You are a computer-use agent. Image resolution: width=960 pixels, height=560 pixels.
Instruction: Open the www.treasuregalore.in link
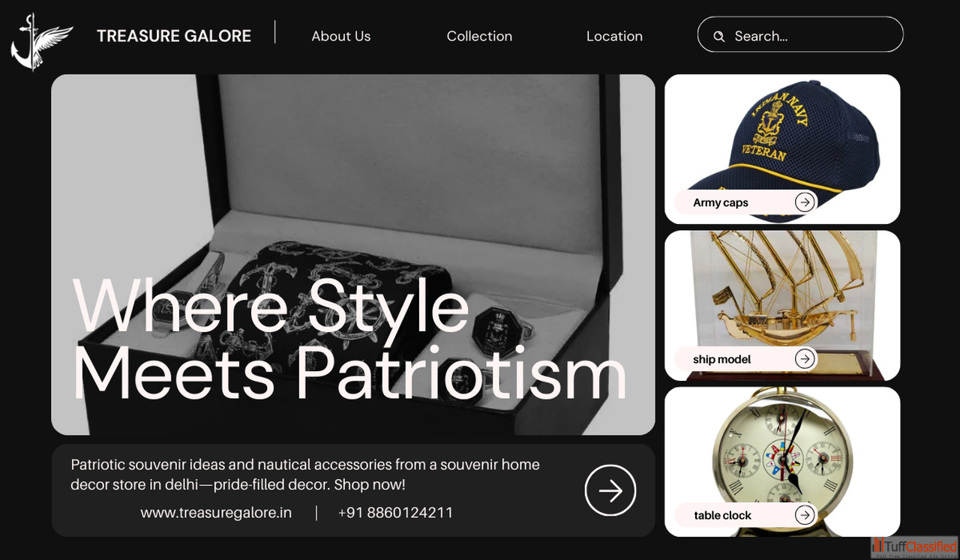point(216,513)
